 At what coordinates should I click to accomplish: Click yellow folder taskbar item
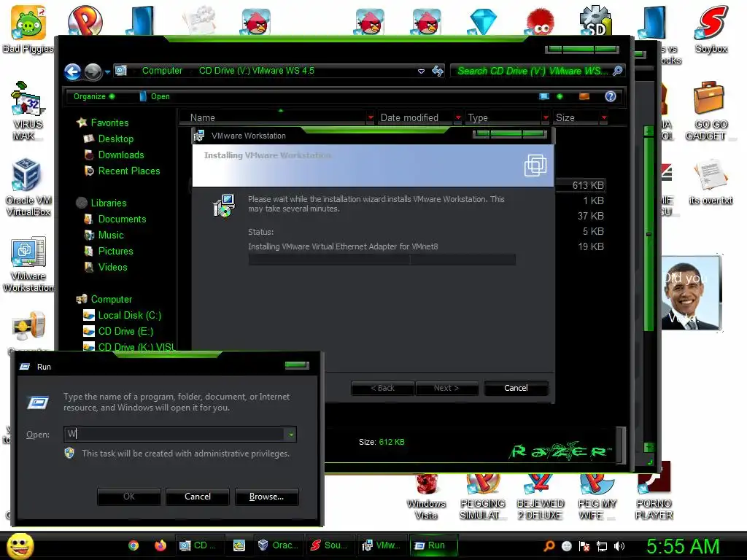coord(239,545)
